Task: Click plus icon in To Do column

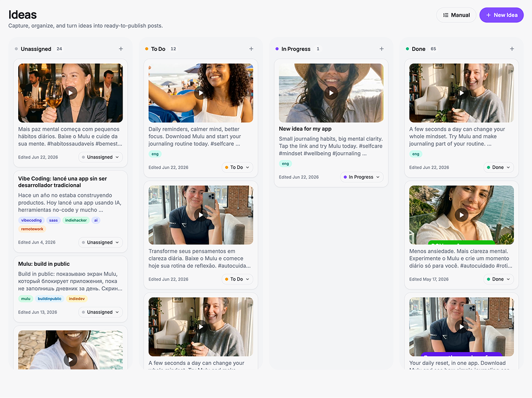Action: click(251, 49)
